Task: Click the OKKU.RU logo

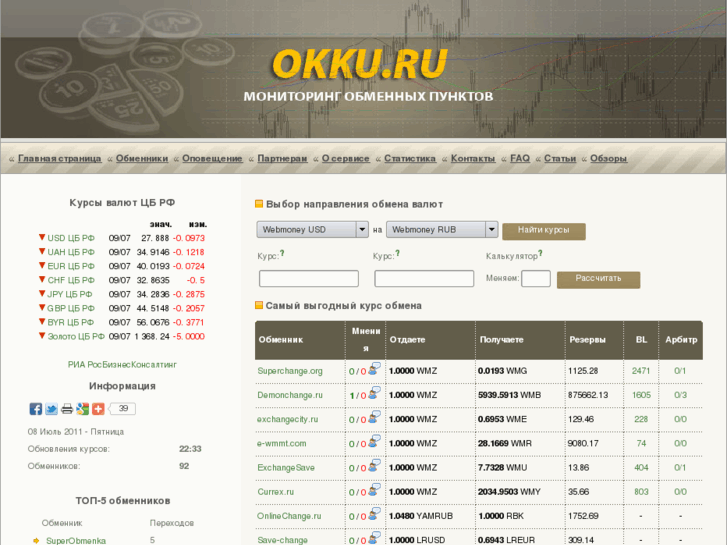Action: pyautogui.click(x=359, y=64)
